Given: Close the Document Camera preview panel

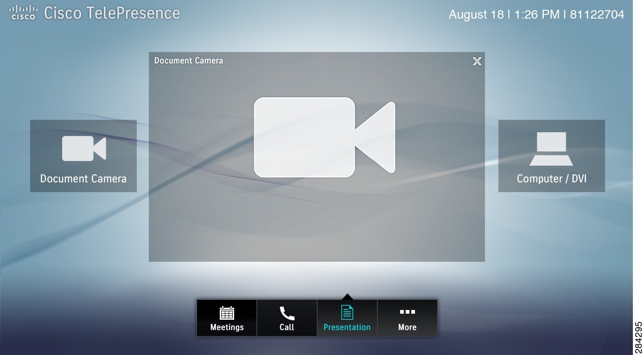Looking at the screenshot, I should pyautogui.click(x=477, y=61).
